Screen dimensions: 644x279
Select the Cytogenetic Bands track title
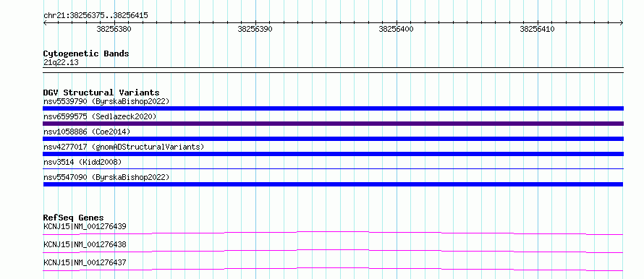click(x=86, y=53)
